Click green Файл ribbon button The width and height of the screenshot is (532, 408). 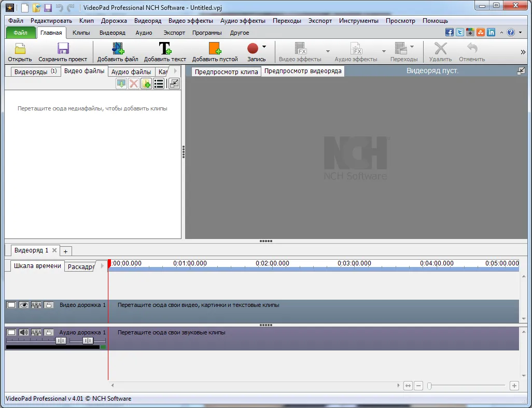20,33
